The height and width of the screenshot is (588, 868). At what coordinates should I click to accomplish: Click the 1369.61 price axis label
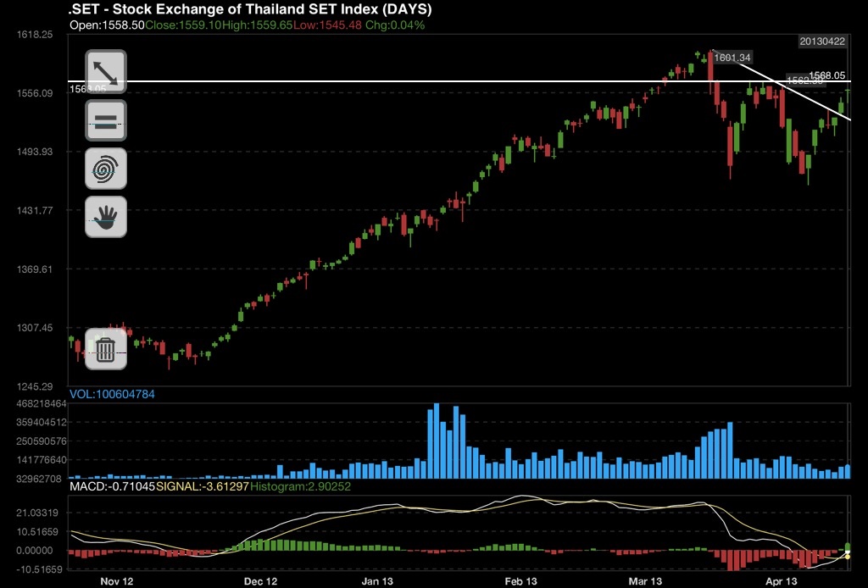tap(34, 269)
